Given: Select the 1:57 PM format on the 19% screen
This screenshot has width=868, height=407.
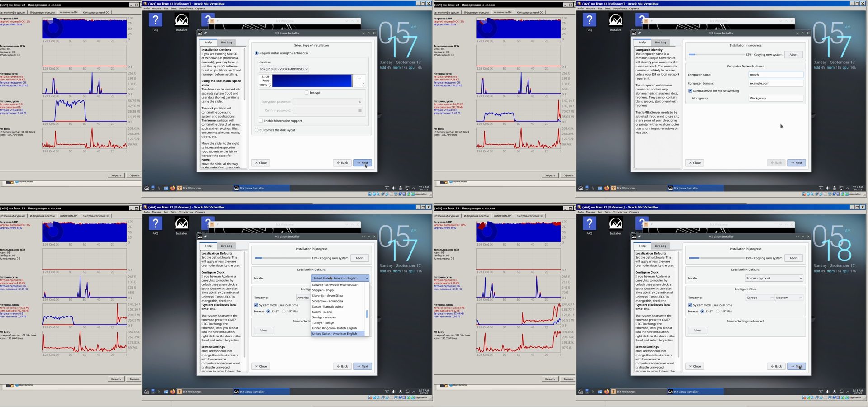Looking at the screenshot, I should (x=718, y=312).
